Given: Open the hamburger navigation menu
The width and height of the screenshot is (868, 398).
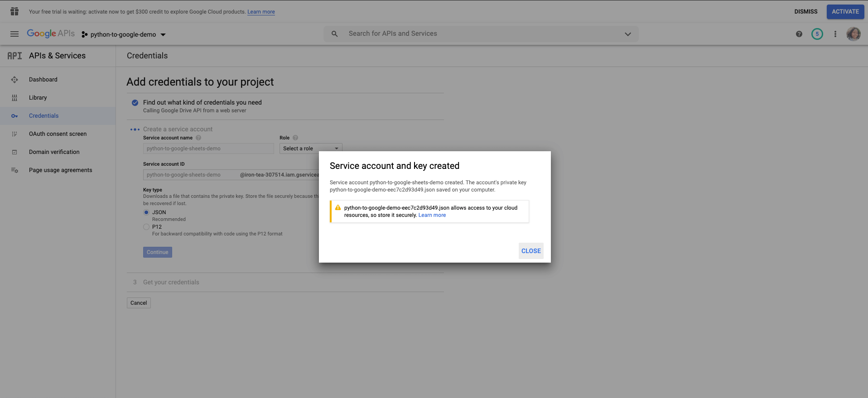Looking at the screenshot, I should pos(14,34).
